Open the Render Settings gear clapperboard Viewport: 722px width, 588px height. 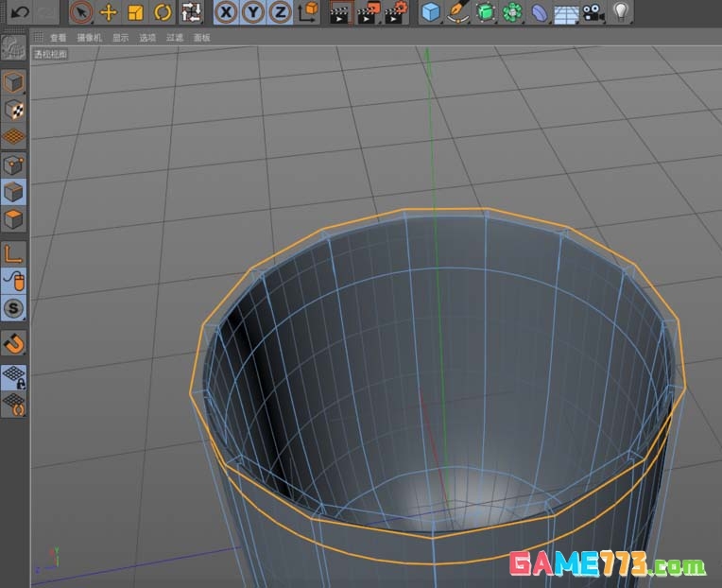coord(396,12)
